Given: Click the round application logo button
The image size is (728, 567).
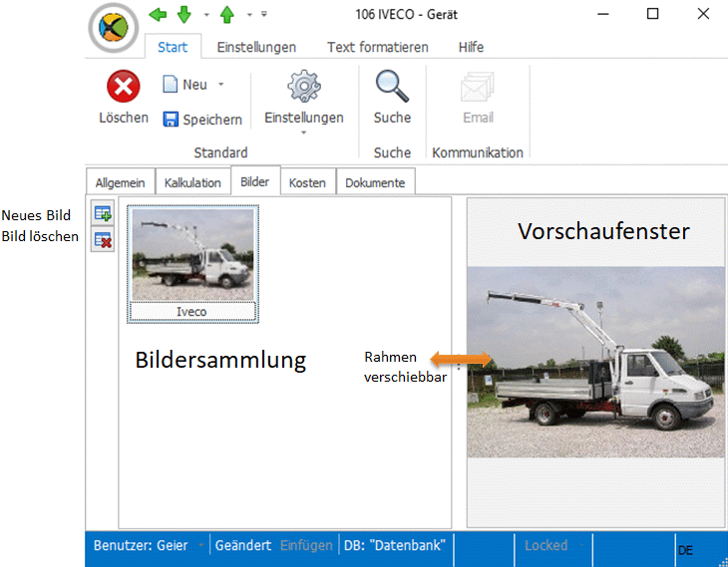Looking at the screenshot, I should point(114,27).
